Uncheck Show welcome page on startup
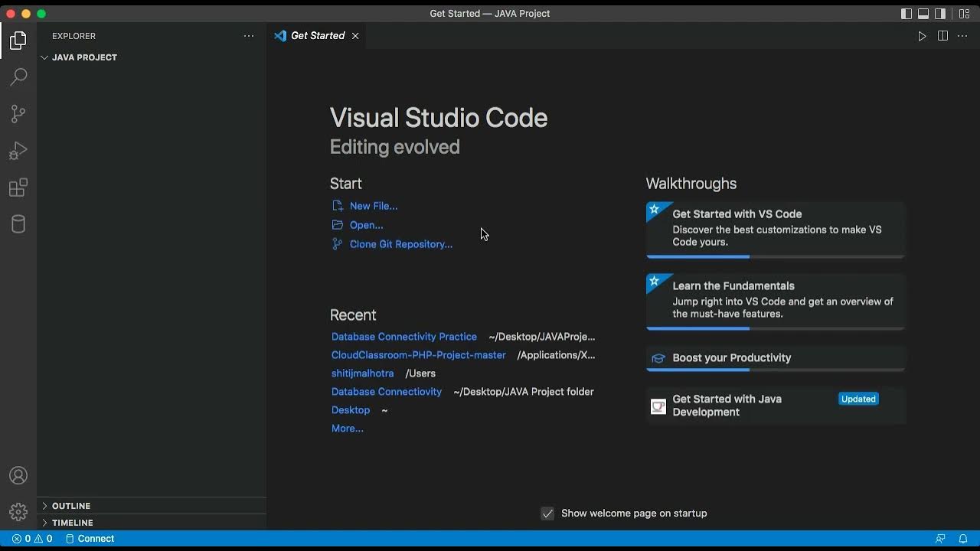This screenshot has width=980, height=551. pos(547,514)
